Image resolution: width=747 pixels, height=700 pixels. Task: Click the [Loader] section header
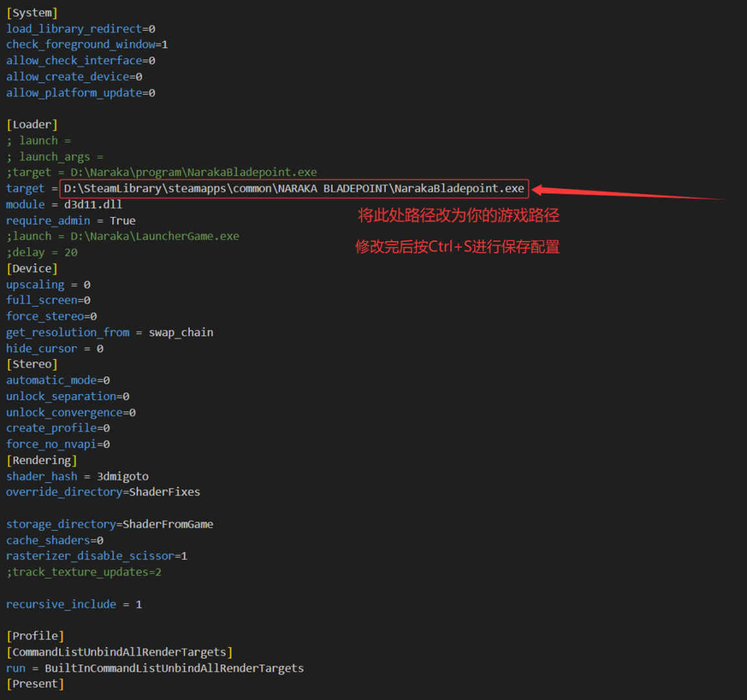pyautogui.click(x=32, y=125)
